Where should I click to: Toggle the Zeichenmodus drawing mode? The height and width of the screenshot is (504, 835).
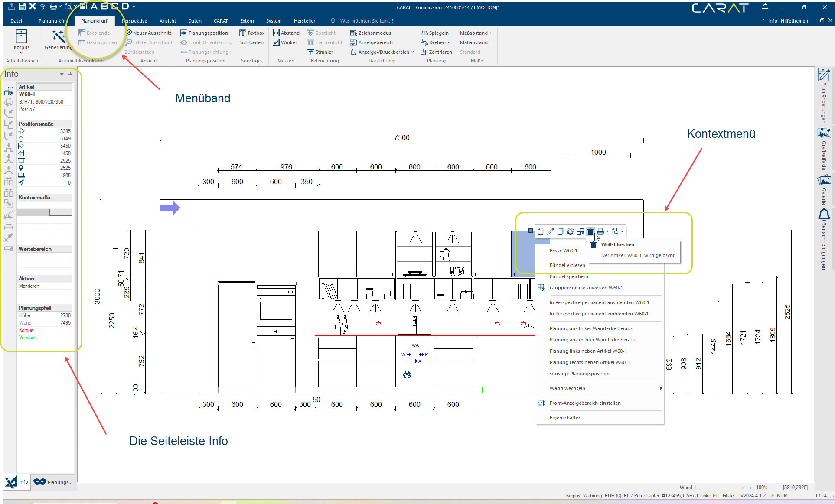coord(371,33)
